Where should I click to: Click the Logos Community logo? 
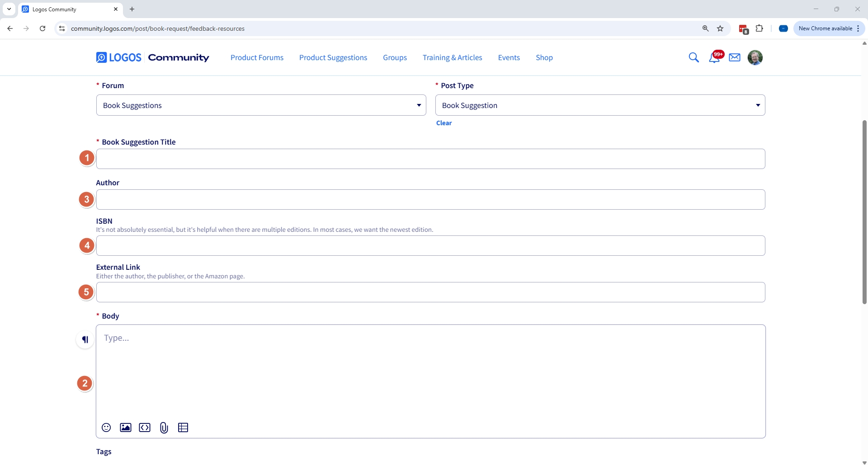coord(152,57)
